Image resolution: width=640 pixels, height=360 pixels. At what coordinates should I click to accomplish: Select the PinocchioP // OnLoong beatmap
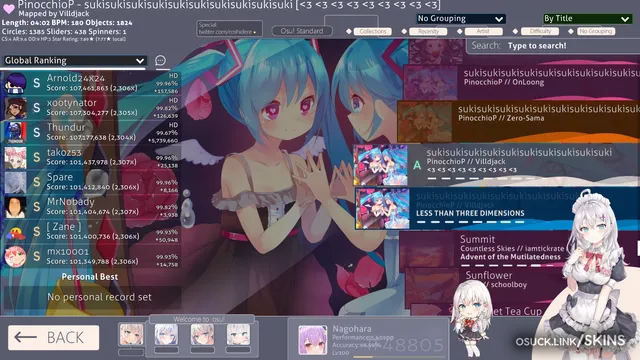[522, 82]
